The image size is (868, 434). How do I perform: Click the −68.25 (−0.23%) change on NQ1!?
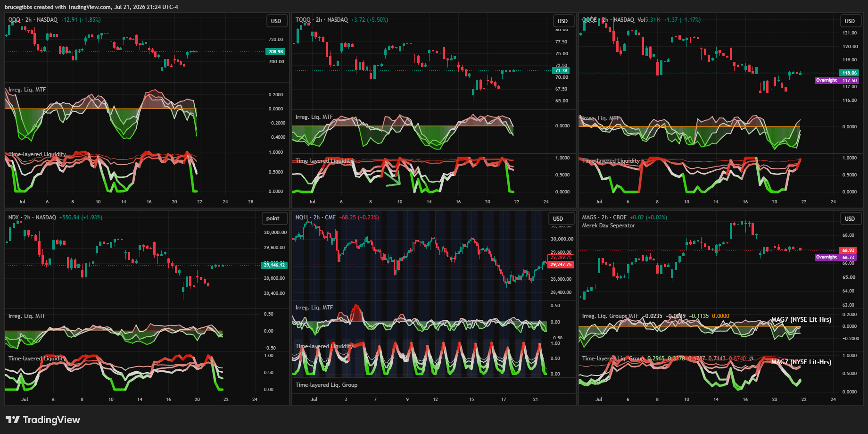359,217
